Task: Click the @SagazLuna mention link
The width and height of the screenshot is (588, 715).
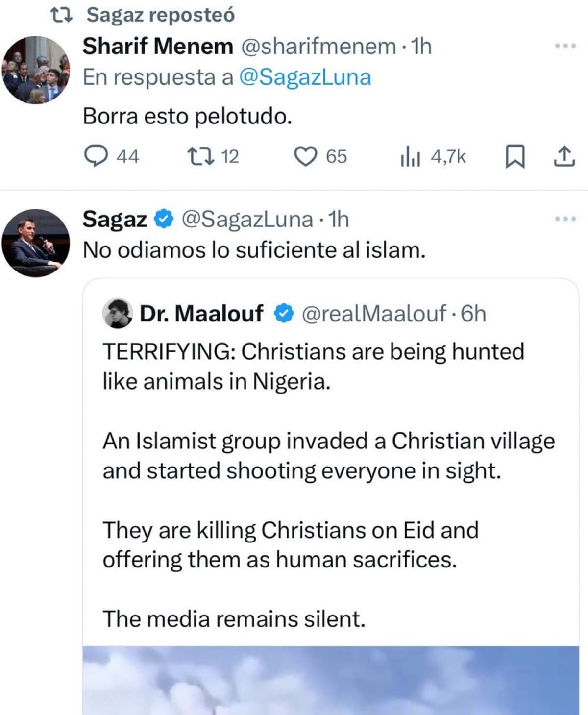Action: pyautogui.click(x=305, y=77)
